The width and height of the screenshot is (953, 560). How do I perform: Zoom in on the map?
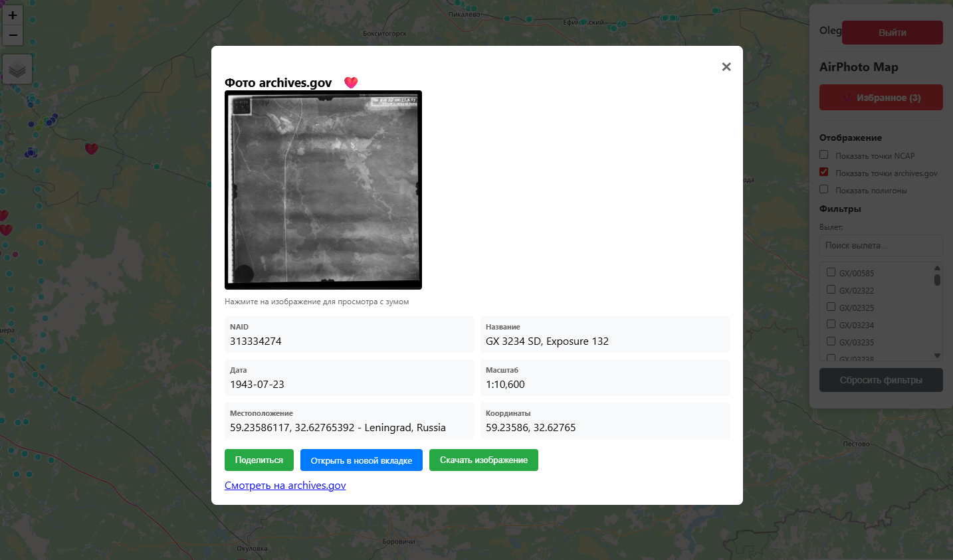click(x=13, y=15)
